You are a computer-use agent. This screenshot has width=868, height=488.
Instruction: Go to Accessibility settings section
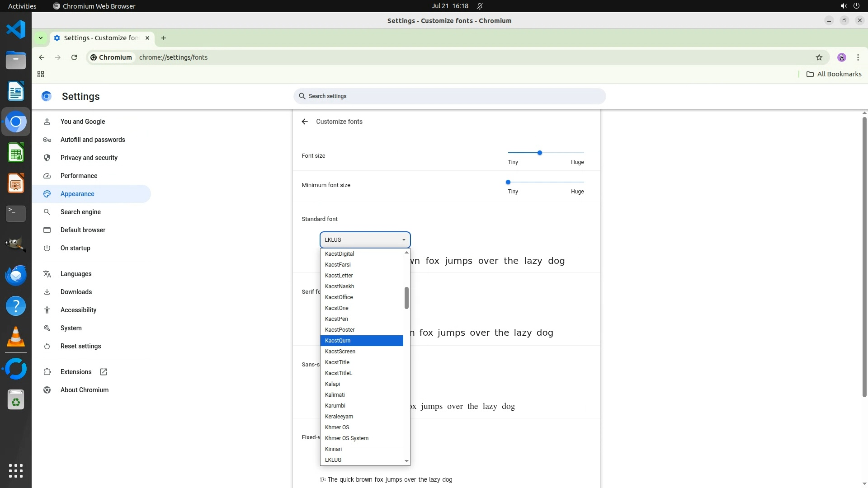pos(78,310)
